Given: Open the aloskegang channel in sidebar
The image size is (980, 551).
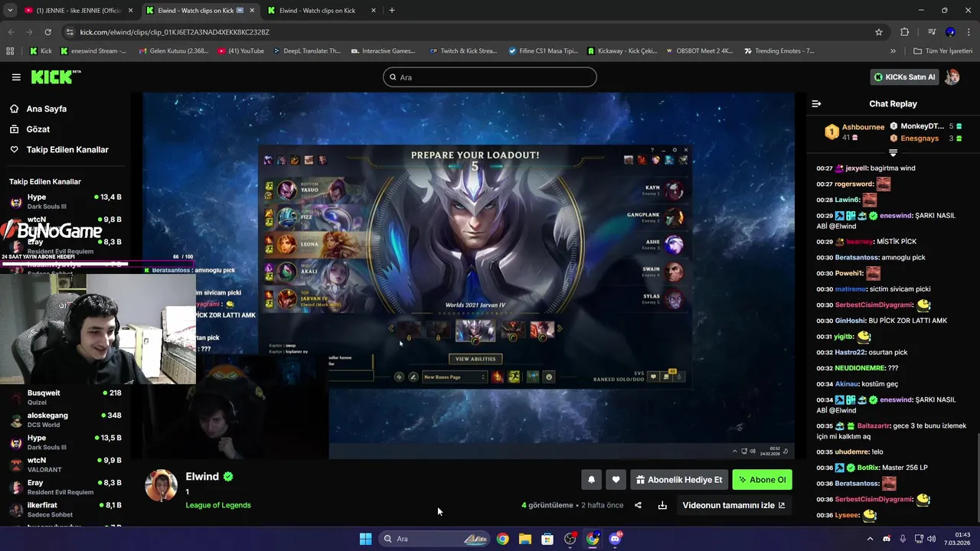Looking at the screenshot, I should [65, 419].
